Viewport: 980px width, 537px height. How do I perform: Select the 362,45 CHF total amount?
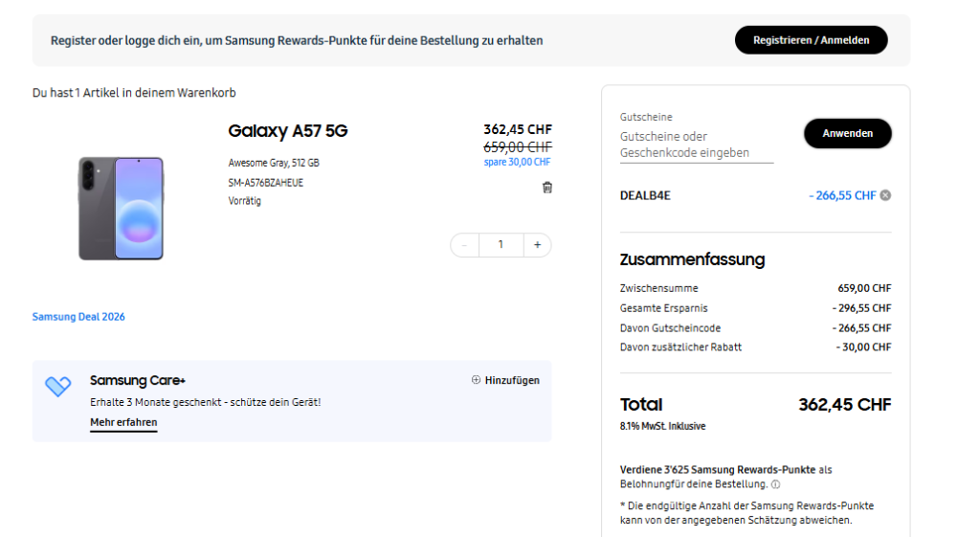(844, 405)
